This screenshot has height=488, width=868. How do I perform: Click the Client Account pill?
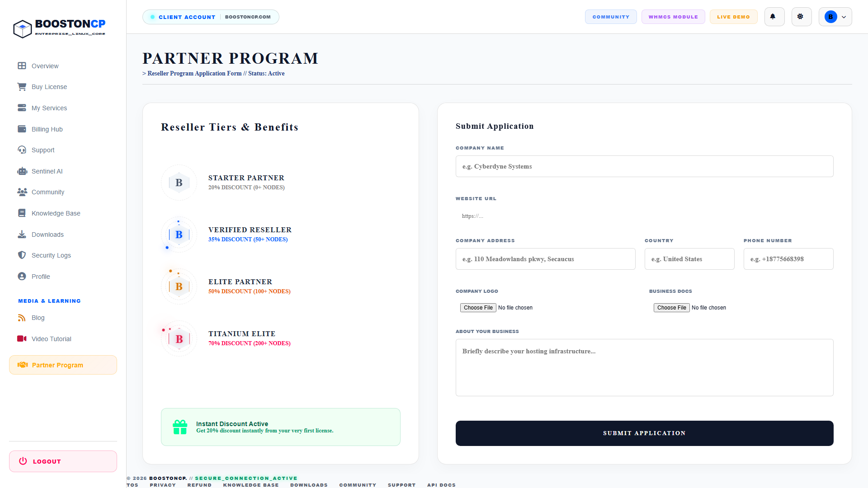[211, 17]
